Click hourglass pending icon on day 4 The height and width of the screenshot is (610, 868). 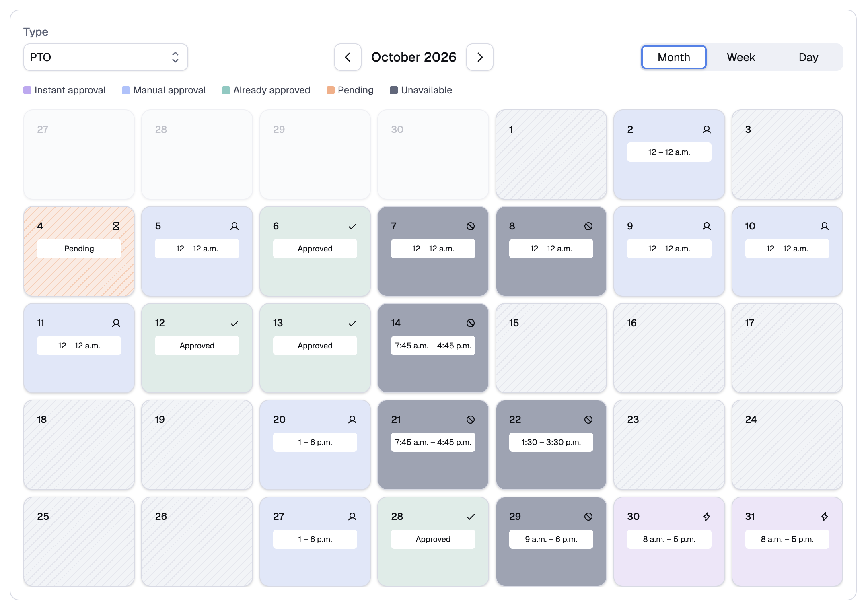(x=116, y=226)
